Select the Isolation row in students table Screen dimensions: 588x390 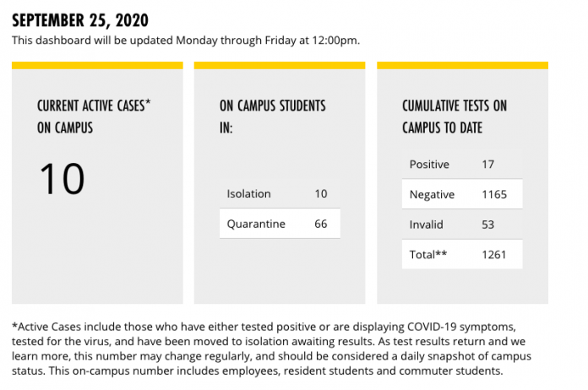[x=280, y=193]
